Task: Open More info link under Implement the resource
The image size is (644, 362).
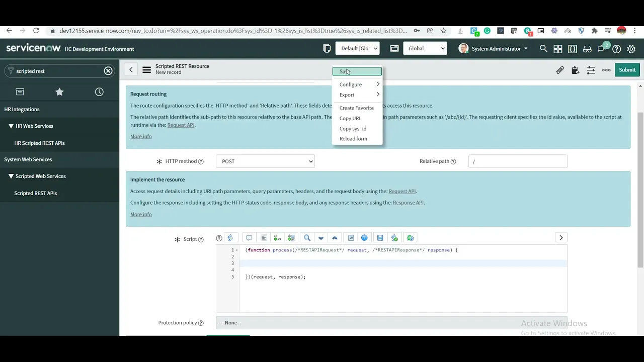Action: point(141,215)
